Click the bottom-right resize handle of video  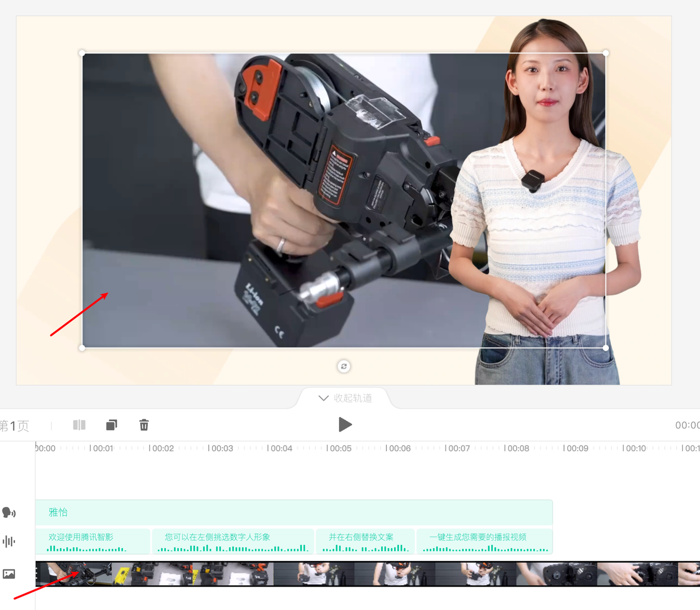pyautogui.click(x=606, y=348)
